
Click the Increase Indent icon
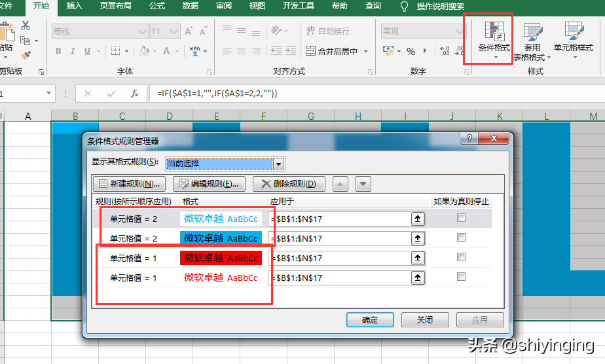[291, 51]
